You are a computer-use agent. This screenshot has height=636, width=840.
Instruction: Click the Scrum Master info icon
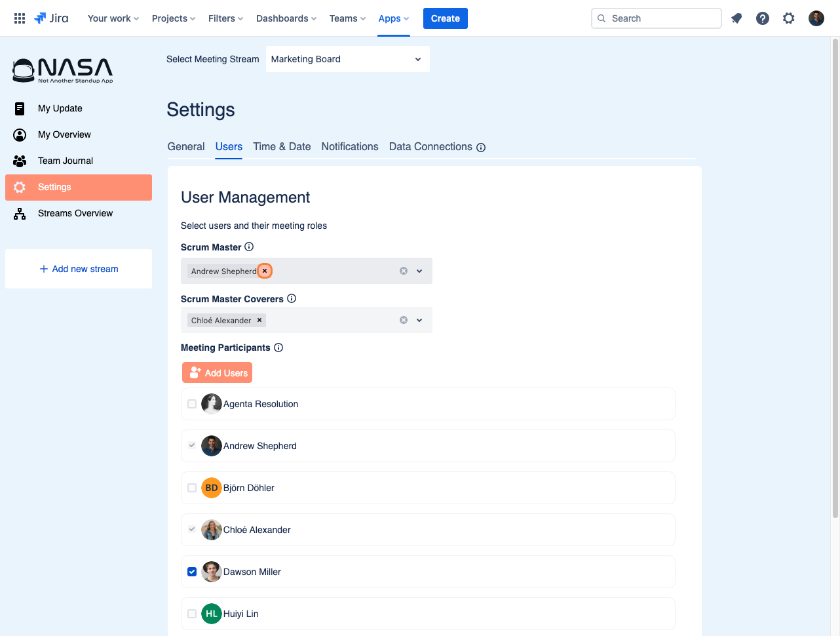(x=249, y=247)
